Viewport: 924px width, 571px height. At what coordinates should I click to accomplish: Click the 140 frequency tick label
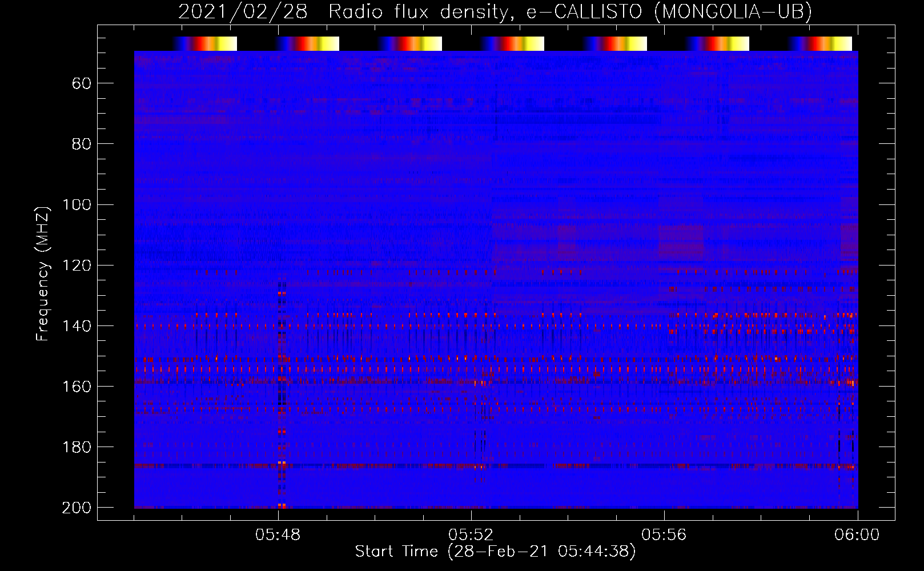77,326
